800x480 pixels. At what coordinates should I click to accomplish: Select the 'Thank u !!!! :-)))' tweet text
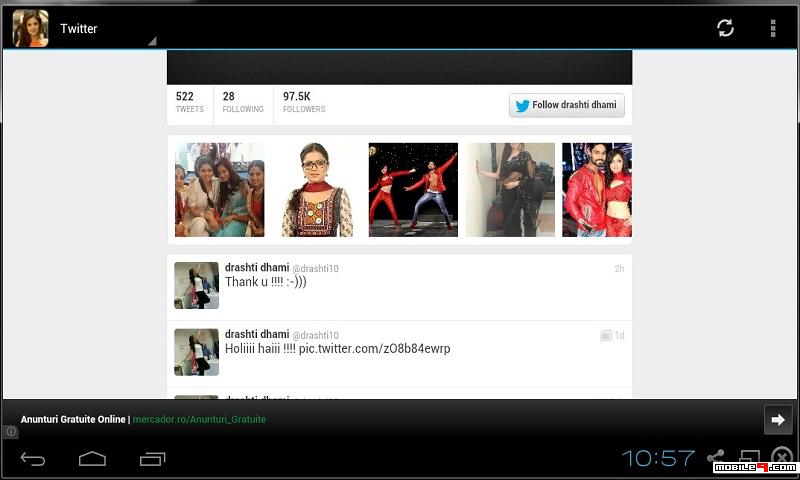[265, 282]
